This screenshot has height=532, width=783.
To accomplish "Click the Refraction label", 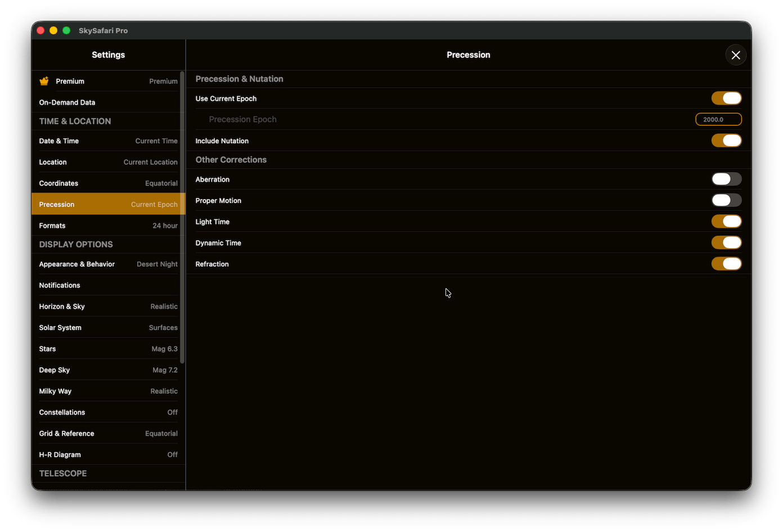I will (x=212, y=264).
